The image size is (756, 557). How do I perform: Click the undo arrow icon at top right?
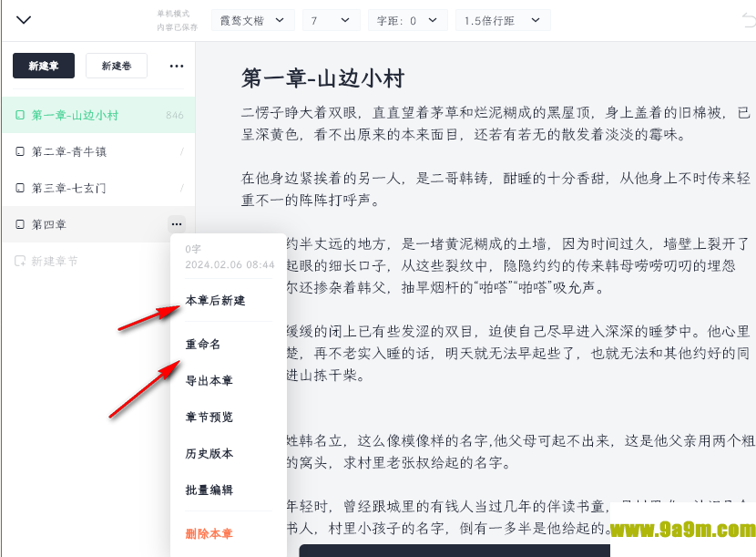tap(748, 20)
